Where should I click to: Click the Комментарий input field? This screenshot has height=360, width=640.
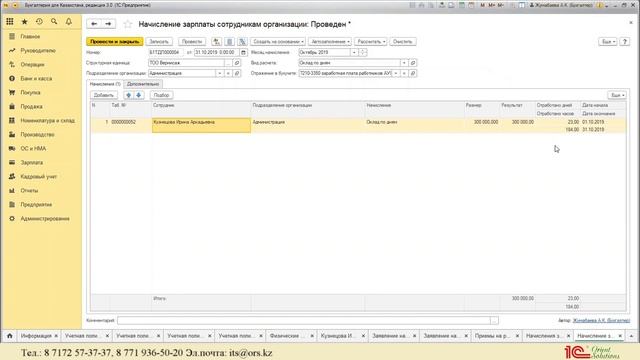304,320
